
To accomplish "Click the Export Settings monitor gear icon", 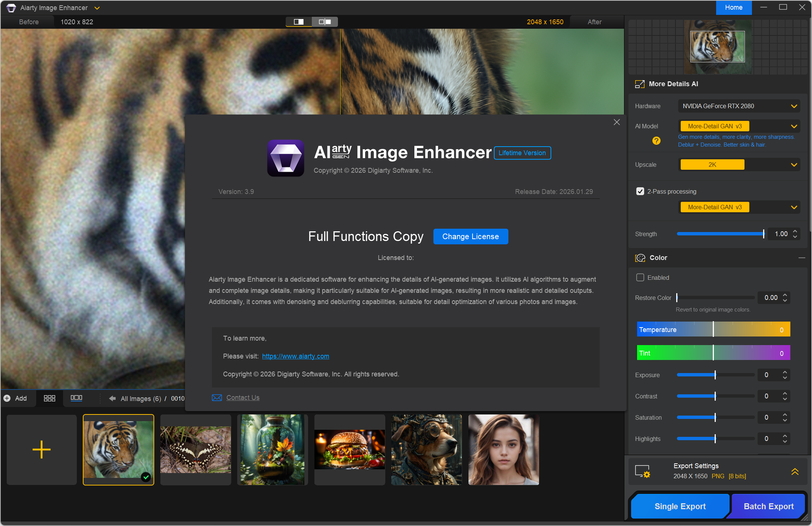I will [x=642, y=471].
